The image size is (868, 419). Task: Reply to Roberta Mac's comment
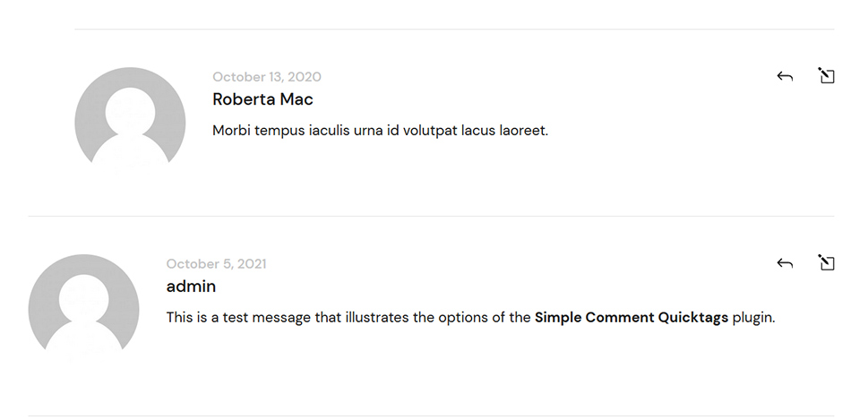[x=785, y=76]
